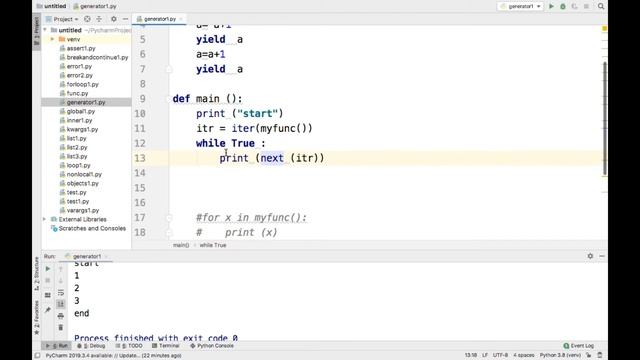Image resolution: width=640 pixels, height=360 pixels.
Task: Start debugging with the green bug icon
Action: (563, 7)
